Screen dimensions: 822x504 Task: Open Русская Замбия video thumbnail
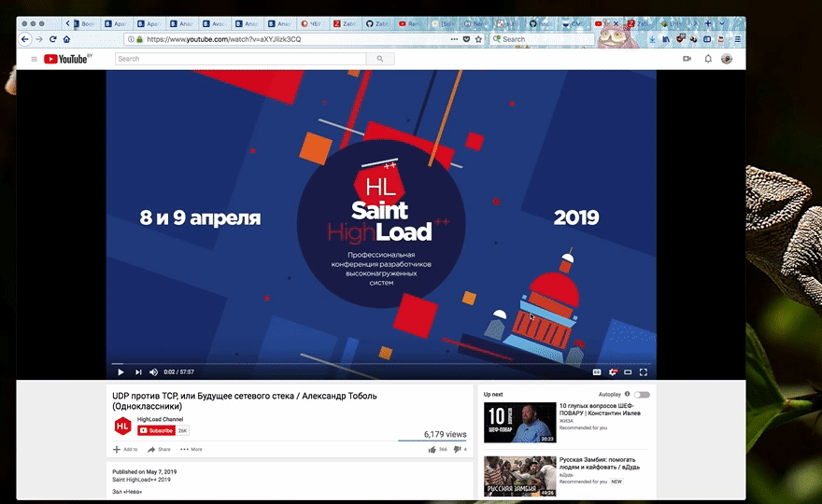point(519,476)
